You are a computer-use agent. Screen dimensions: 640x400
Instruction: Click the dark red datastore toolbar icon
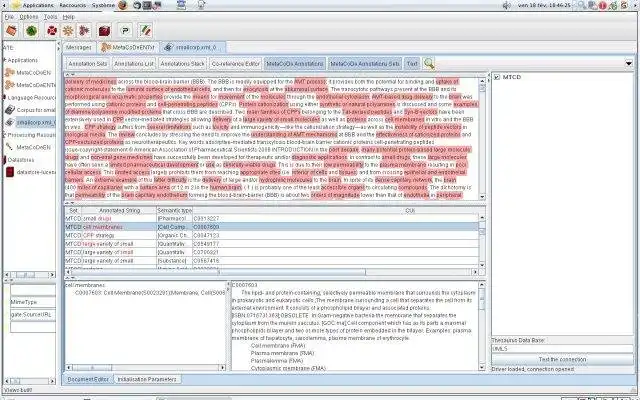point(104,31)
